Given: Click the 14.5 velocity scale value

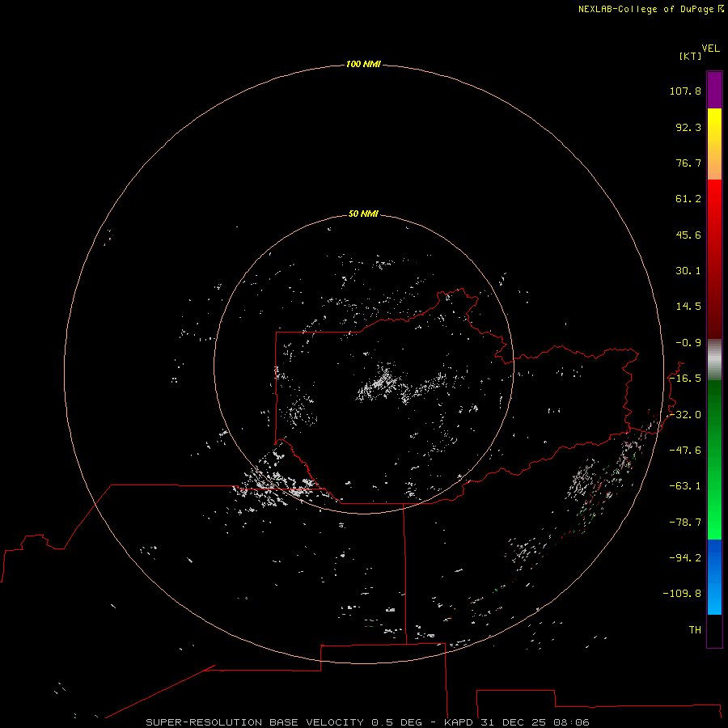Looking at the screenshot, I should point(688,307).
